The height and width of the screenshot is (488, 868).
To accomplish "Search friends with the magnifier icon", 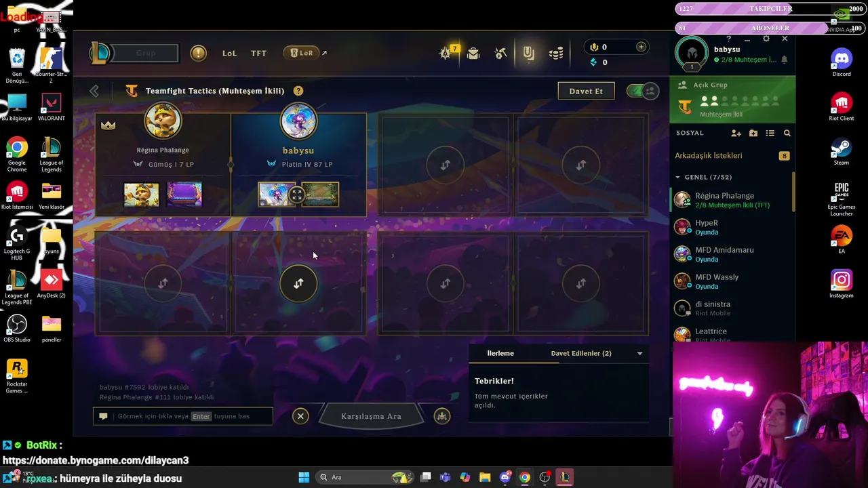I will 787,134.
